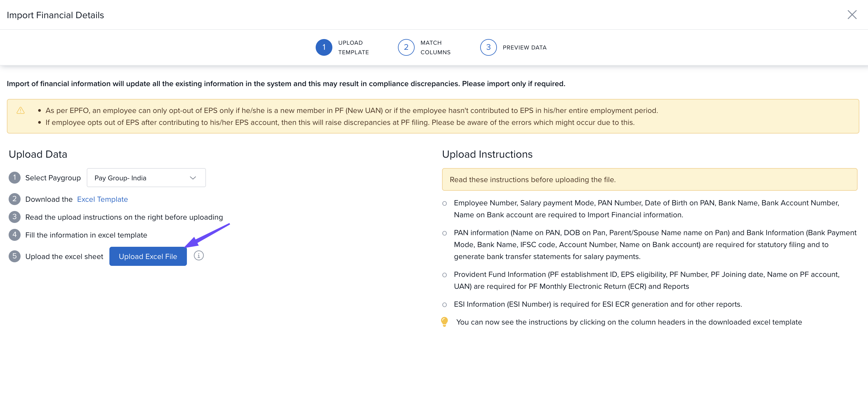
Task: Select the PREVIEW DATA step label
Action: (x=524, y=47)
